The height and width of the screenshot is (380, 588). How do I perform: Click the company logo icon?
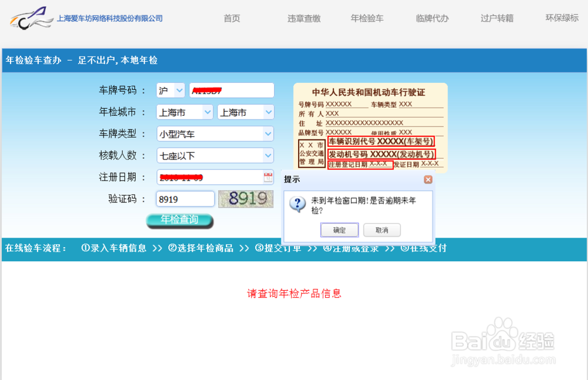click(32, 18)
